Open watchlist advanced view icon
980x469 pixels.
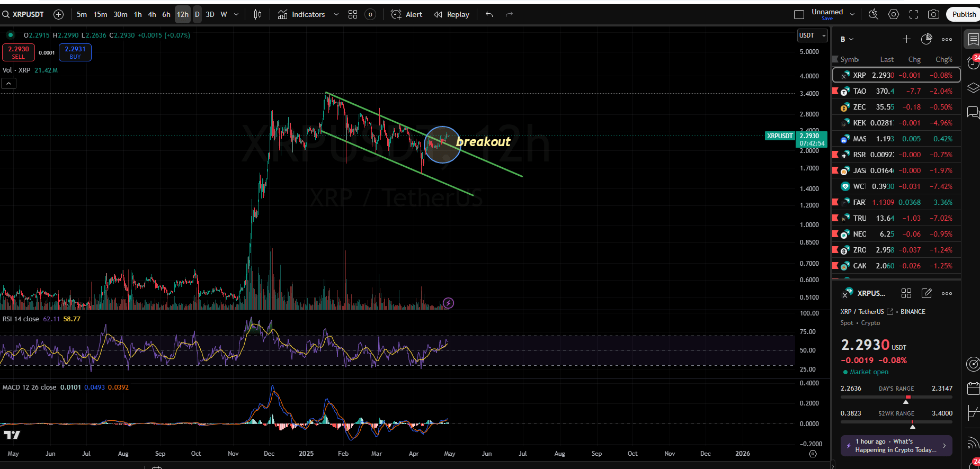926,39
